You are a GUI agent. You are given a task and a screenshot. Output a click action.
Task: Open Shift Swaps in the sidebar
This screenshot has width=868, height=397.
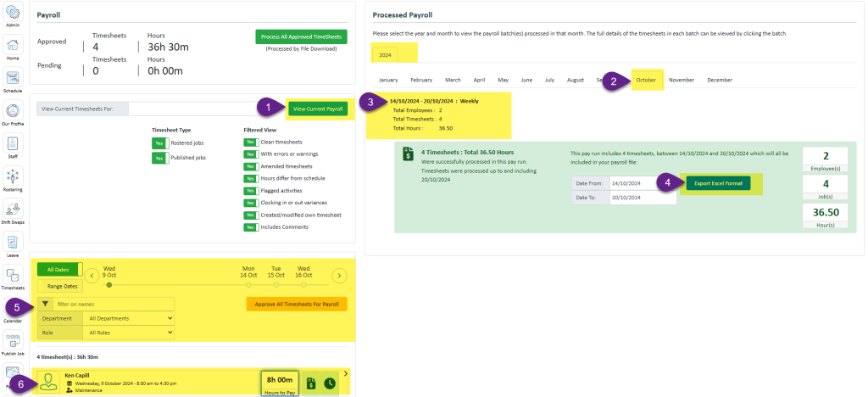(x=14, y=208)
